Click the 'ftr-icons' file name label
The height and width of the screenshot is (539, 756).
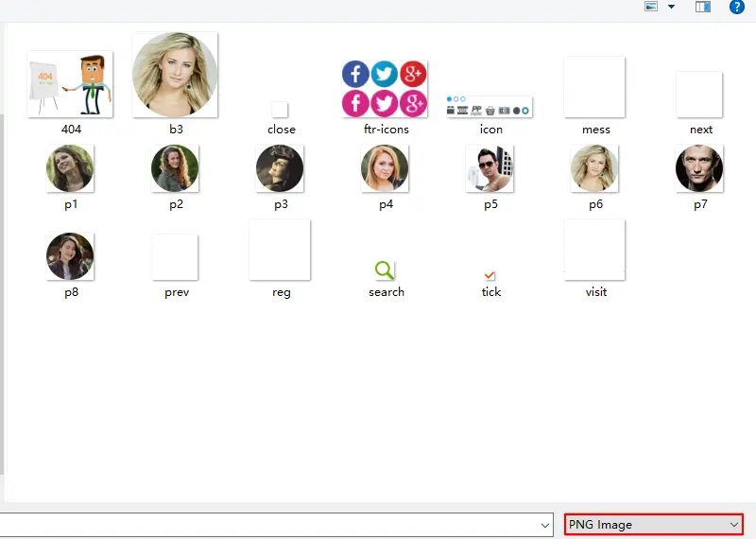pyautogui.click(x=387, y=130)
